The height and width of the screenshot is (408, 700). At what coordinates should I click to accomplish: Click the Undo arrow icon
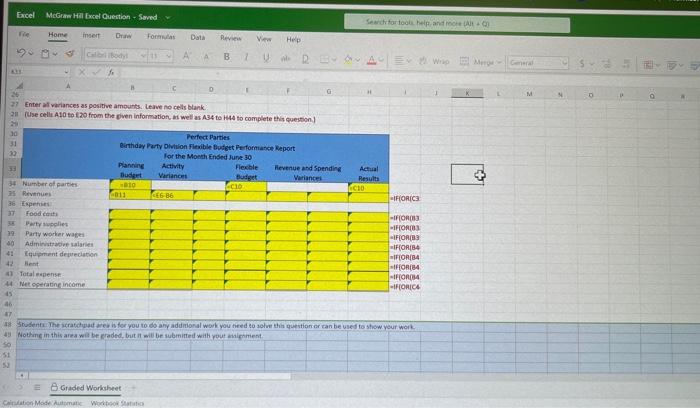[x=21, y=53]
